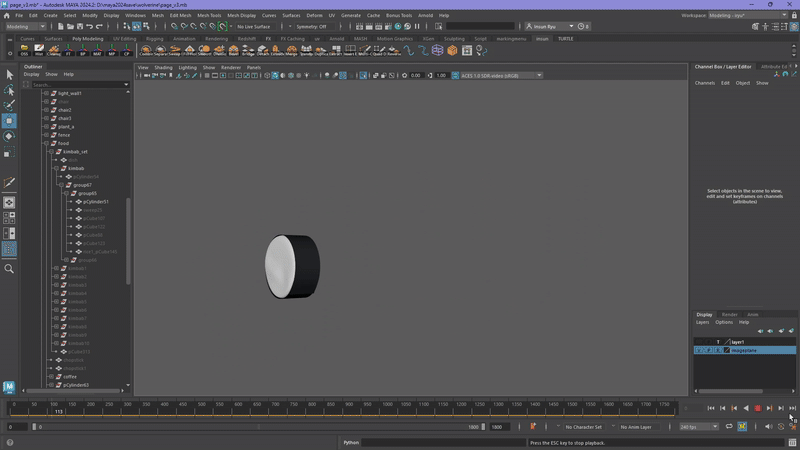Toggle the loop playback icon
800x450 pixels.
click(729, 427)
